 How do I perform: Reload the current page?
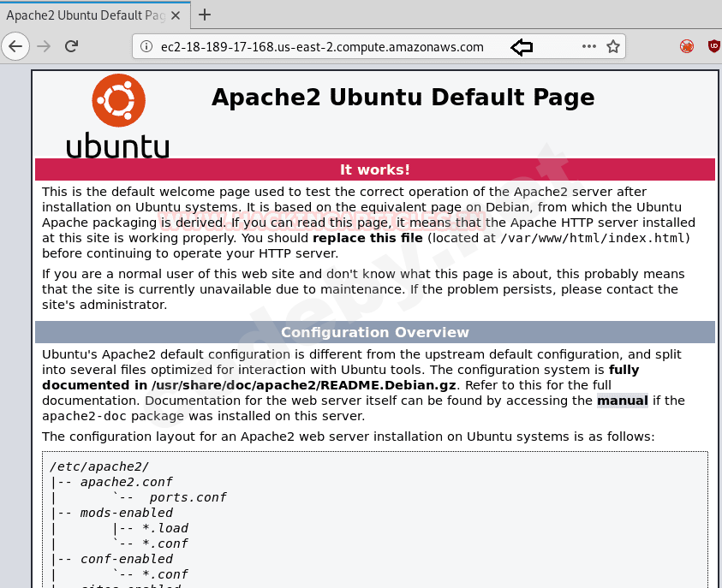coord(71,46)
